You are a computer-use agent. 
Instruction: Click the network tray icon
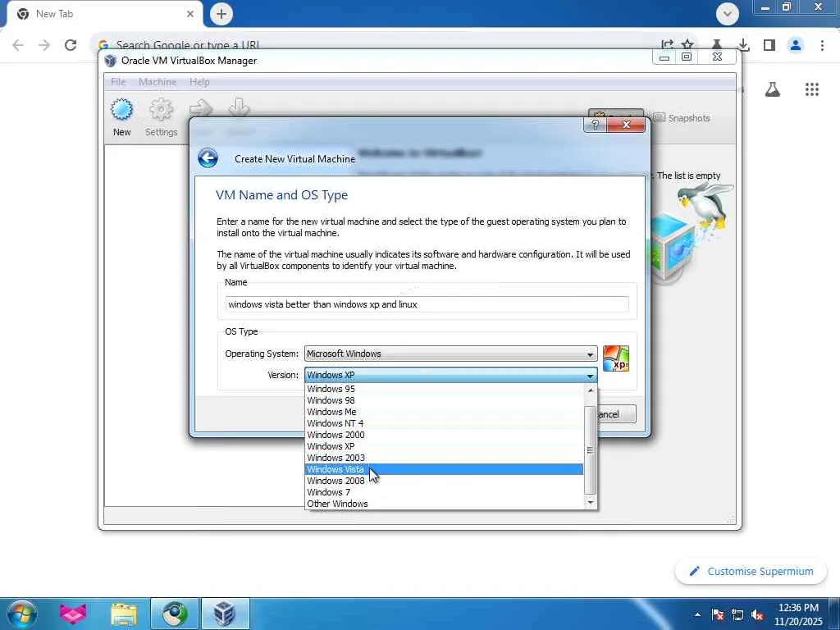[x=737, y=614]
